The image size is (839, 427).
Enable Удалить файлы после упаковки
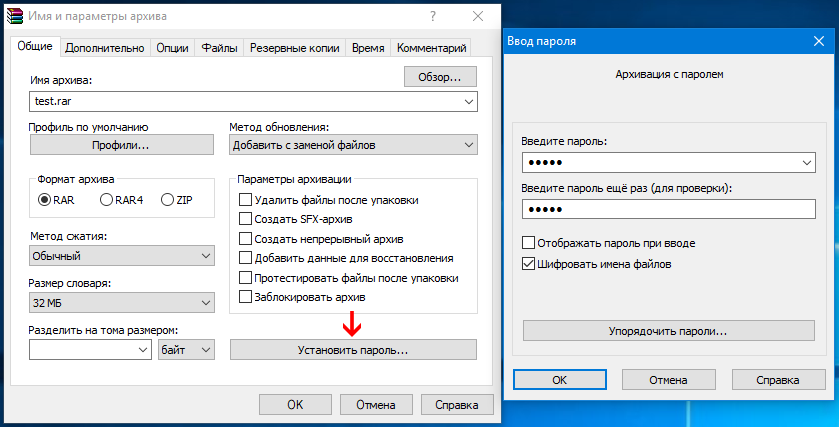(x=245, y=200)
